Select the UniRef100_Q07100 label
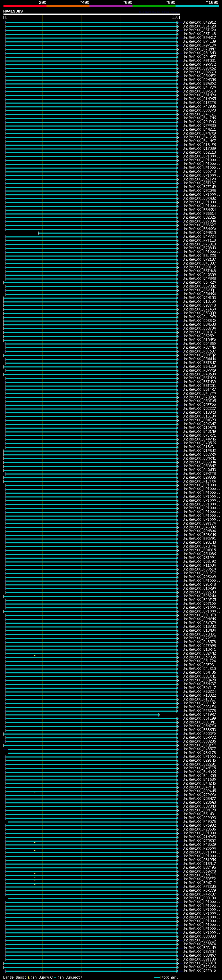This screenshot has width=222, height=980. [x=199, y=604]
